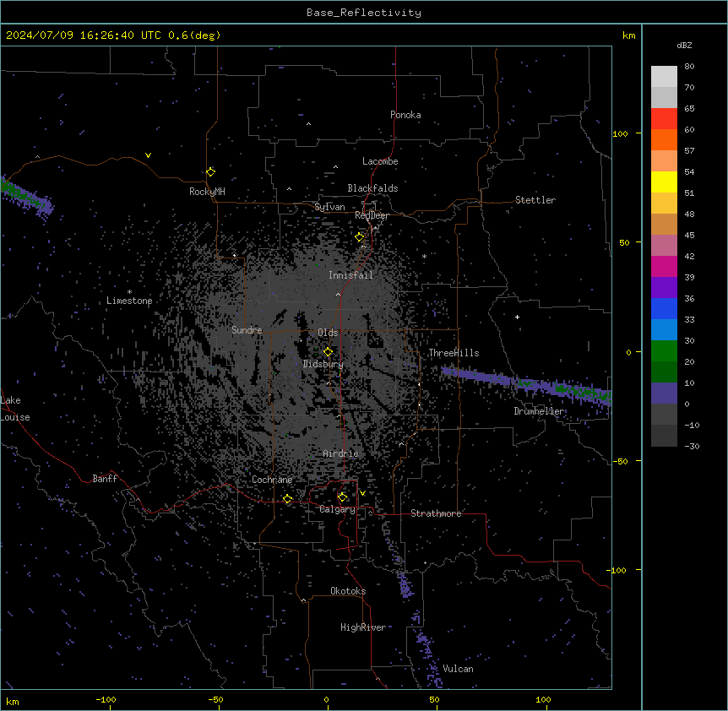Click the 2024/07/09 16:26:40 UTC timestamp

pos(84,35)
